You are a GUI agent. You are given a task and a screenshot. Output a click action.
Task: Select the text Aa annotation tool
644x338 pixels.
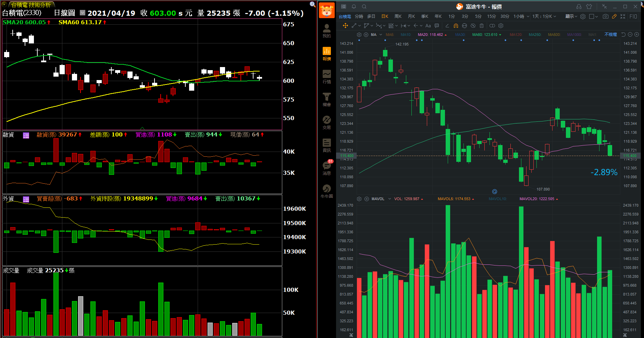pos(428,26)
